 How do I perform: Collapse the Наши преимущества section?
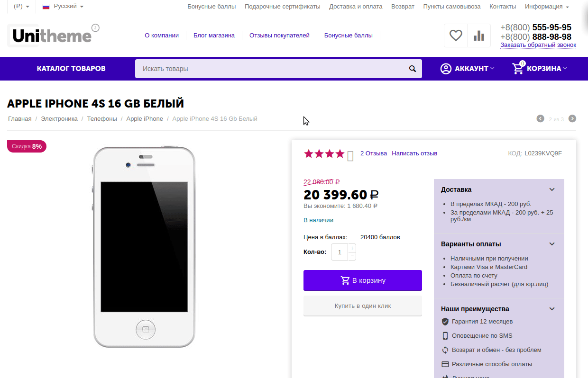(x=552, y=309)
